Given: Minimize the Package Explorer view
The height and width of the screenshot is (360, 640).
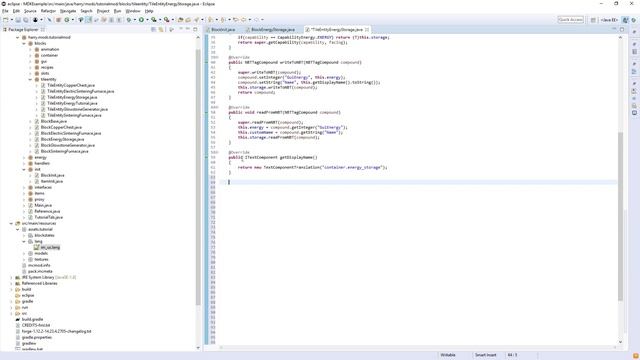Looking at the screenshot, I should (x=188, y=29).
